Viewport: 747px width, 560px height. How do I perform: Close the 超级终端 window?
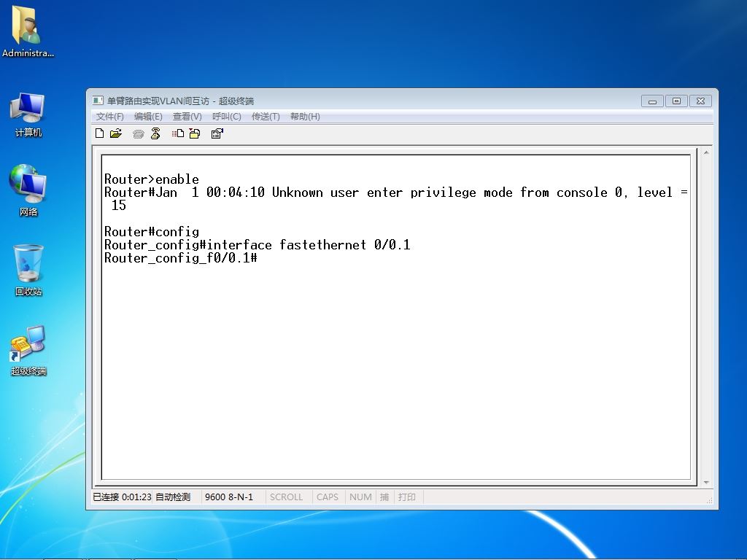point(700,101)
